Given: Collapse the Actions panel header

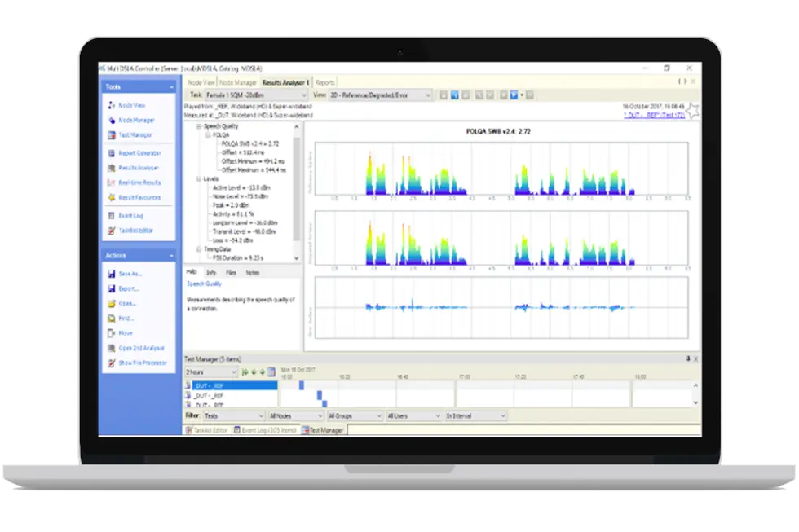Looking at the screenshot, I should 171,256.
